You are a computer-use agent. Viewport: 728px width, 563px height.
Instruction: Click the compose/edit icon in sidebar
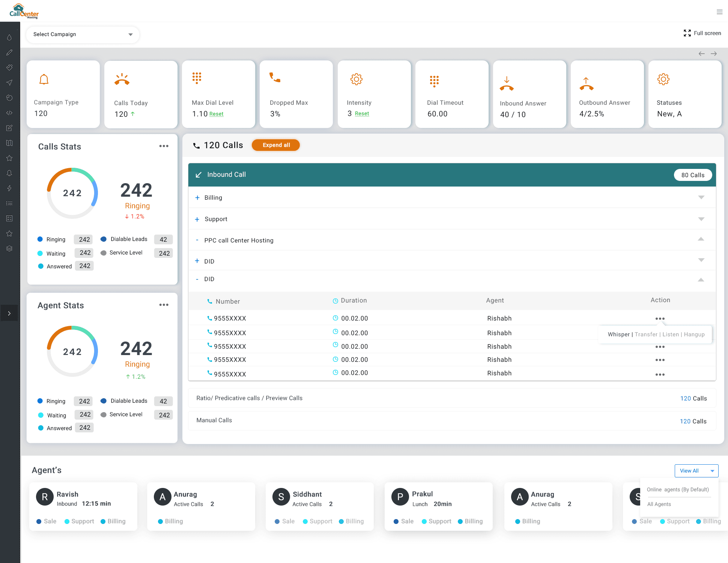(9, 128)
